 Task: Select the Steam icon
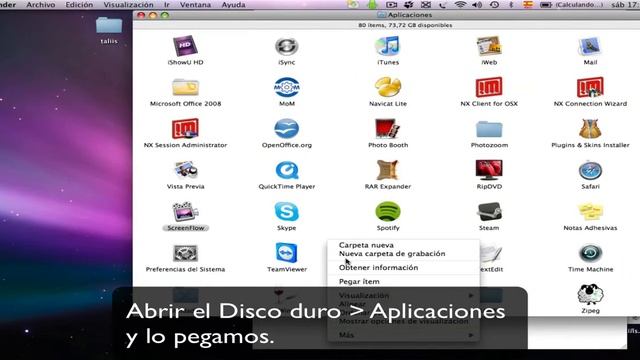489,212
